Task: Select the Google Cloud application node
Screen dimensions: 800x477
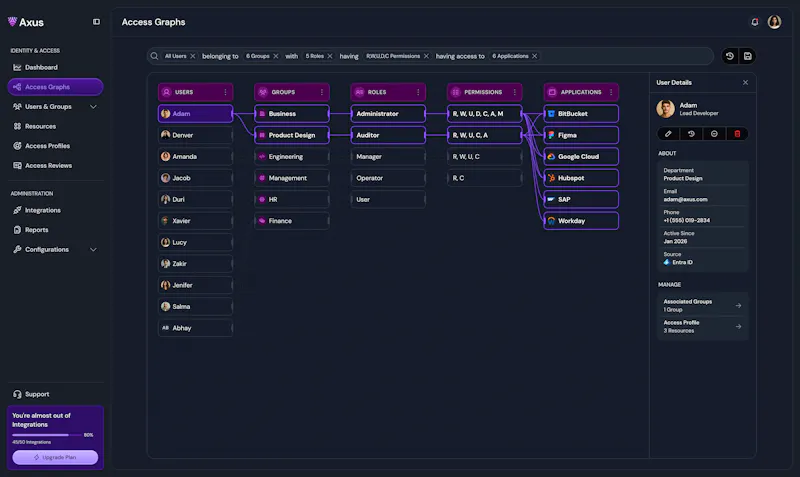Action: [x=581, y=157]
